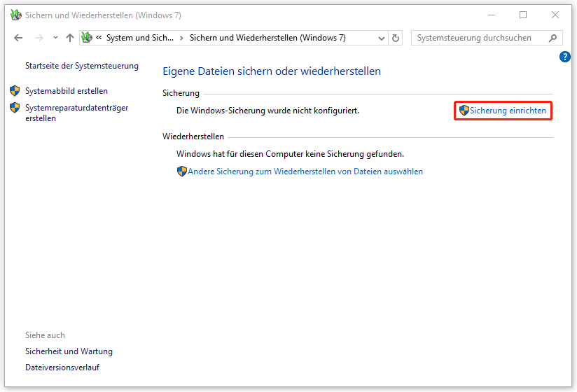Viewport: 577px width, 392px height.
Task: Open Sicherheit und Wartung
Action: [x=69, y=351]
